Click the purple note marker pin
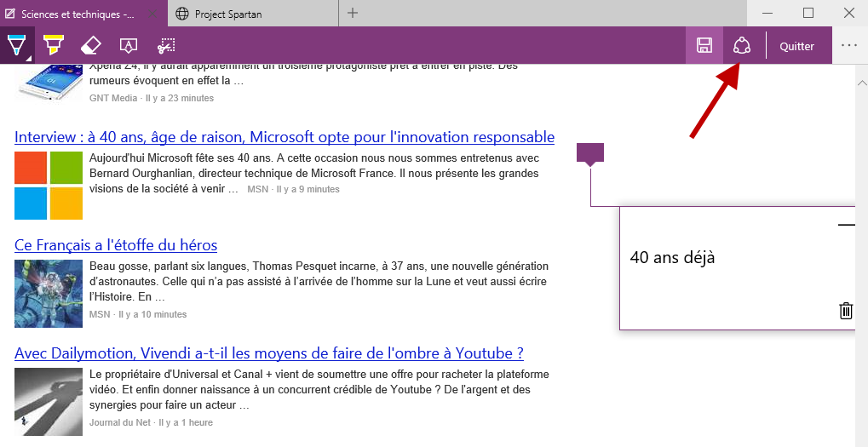Screen dimensions: 868x447 [x=590, y=154]
